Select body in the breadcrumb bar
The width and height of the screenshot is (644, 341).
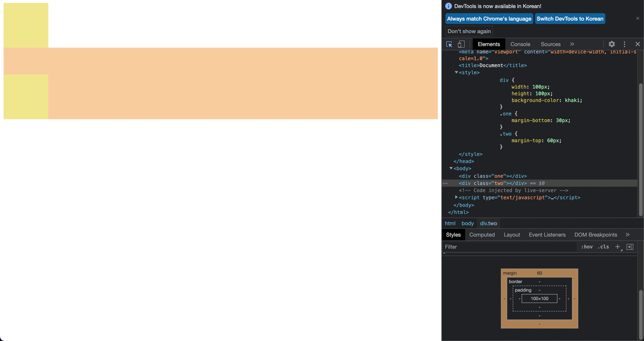point(468,224)
